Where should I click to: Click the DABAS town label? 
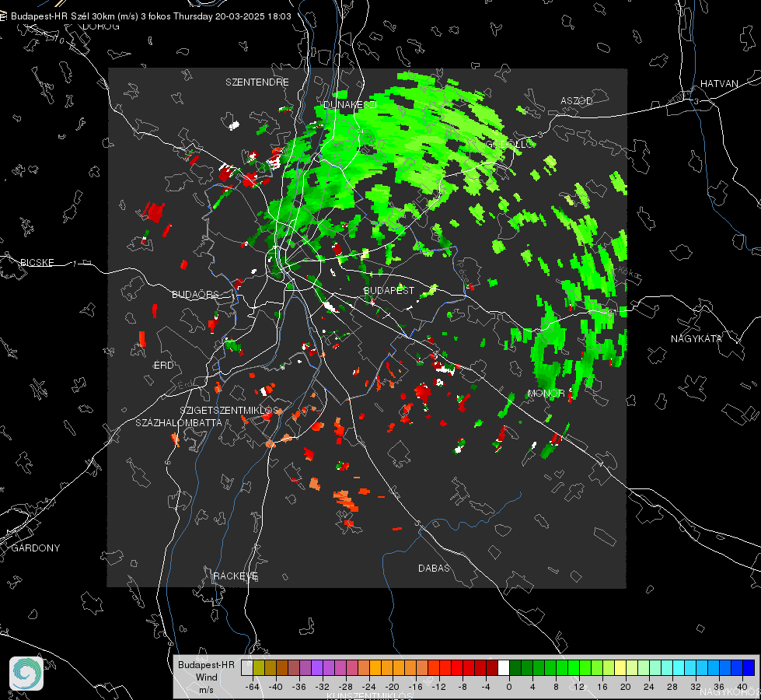[x=435, y=568]
